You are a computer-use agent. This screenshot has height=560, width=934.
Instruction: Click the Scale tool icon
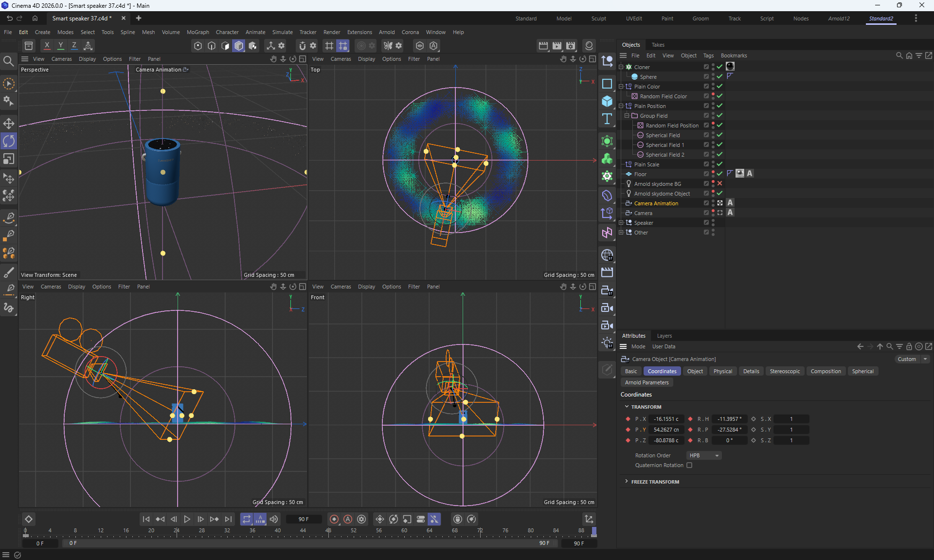pos(9,159)
